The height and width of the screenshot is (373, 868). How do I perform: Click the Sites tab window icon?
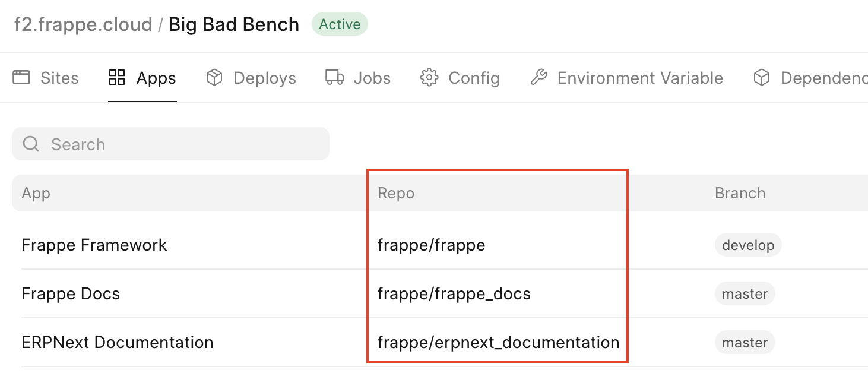point(21,77)
